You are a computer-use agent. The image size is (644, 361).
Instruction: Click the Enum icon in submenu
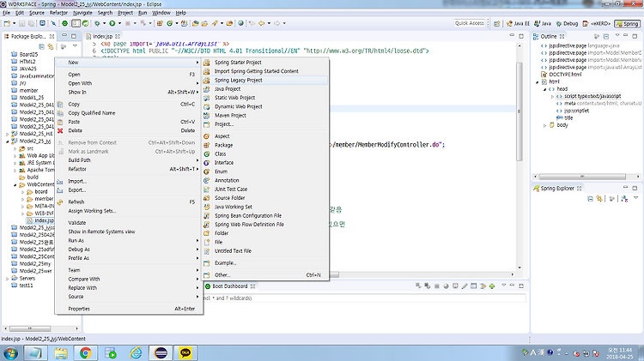[x=207, y=171]
